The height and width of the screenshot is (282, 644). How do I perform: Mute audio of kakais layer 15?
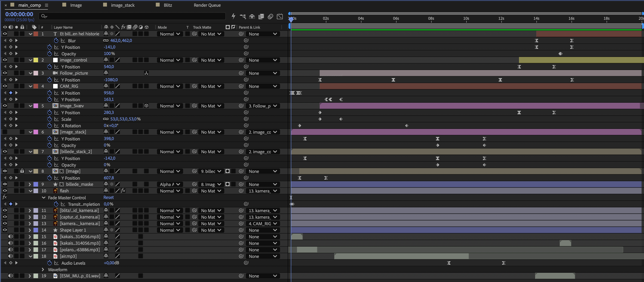pyautogui.click(x=11, y=236)
